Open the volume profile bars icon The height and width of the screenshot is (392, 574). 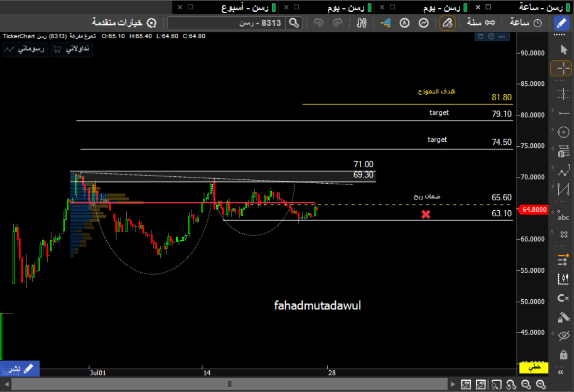[385, 23]
